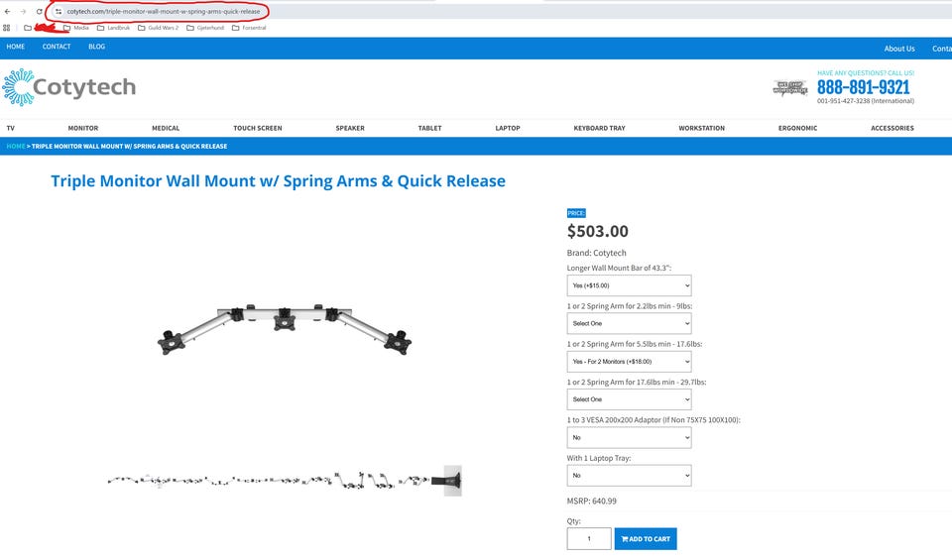Expand Spring Arm 5.5lbs - 17.6lbs dropdown
The height and width of the screenshot is (560, 952).
click(629, 362)
